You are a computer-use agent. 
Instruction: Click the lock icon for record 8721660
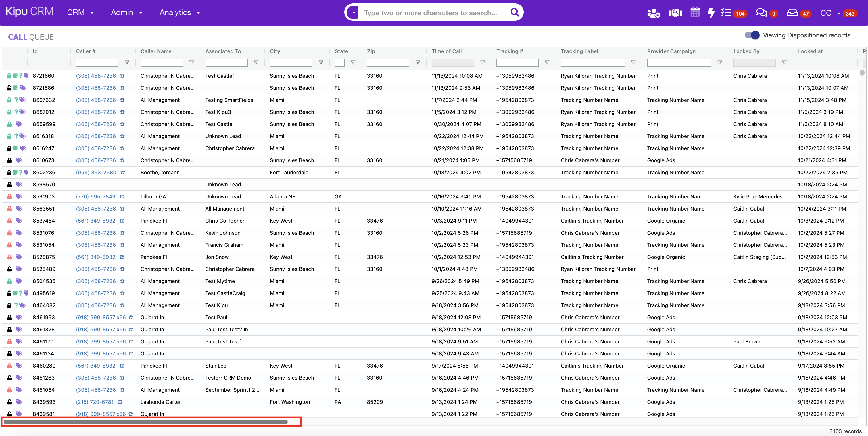[x=9, y=76]
